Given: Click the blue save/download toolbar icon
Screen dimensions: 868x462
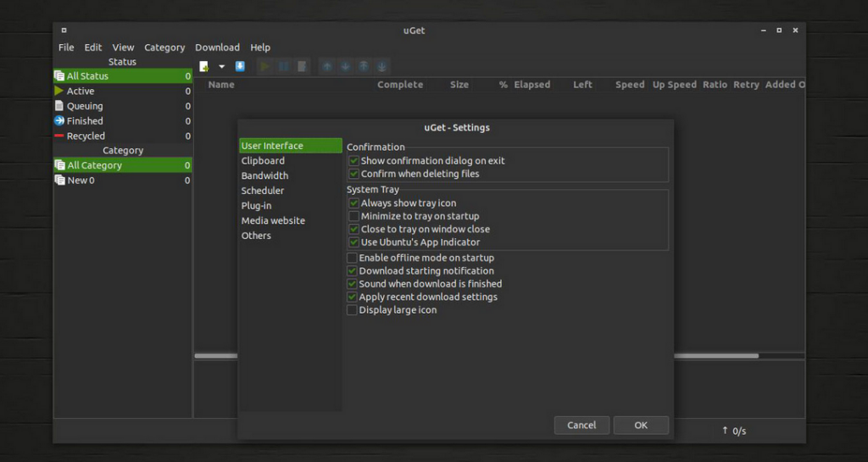Looking at the screenshot, I should (240, 66).
